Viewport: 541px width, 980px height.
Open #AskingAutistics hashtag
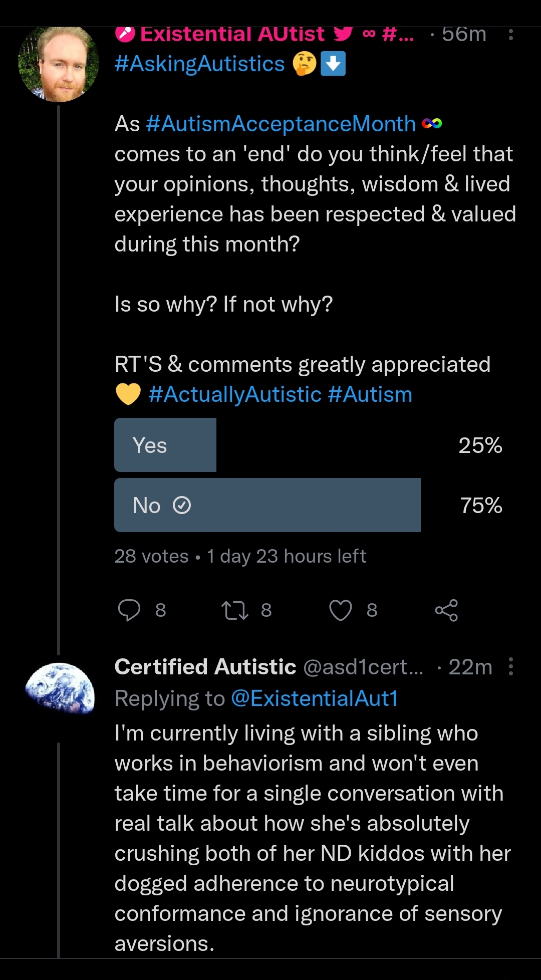pos(199,64)
